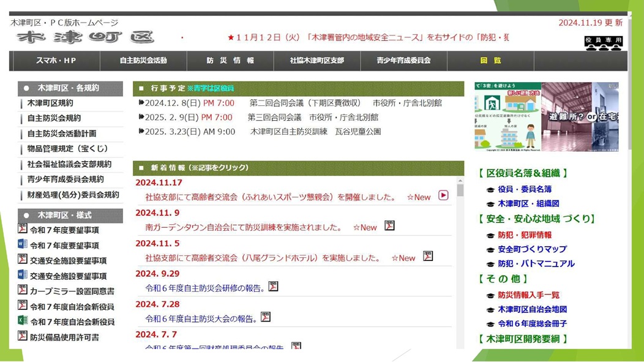
Task: Open PDF icon for 八尾グランドホテル news
Action: (428, 256)
